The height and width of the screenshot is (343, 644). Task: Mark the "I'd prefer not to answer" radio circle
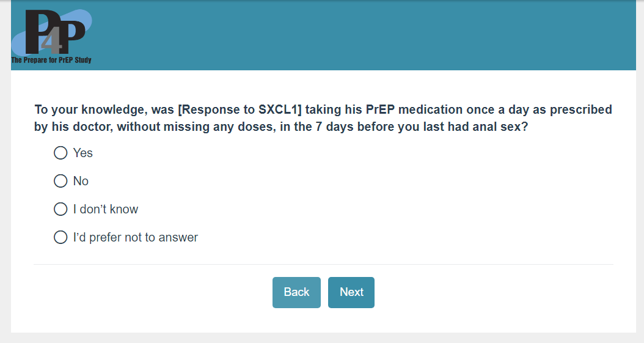pyautogui.click(x=60, y=237)
